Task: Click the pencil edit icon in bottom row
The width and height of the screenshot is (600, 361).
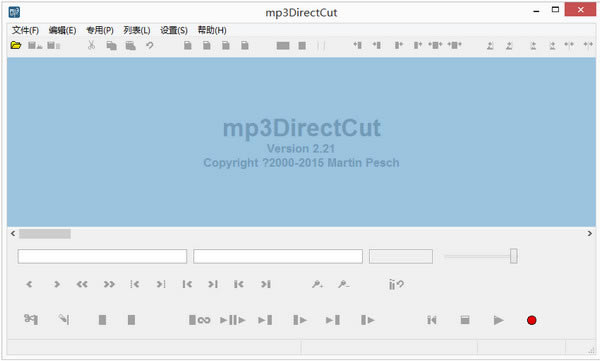Action: click(x=64, y=319)
